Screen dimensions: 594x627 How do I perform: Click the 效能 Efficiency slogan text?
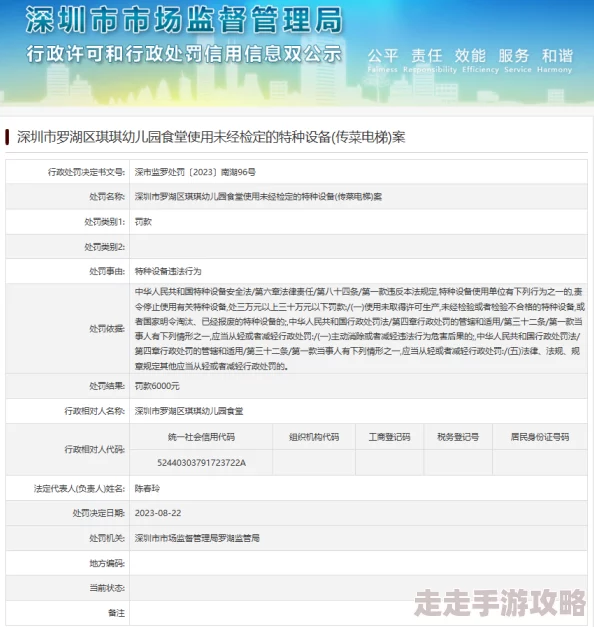[x=480, y=60]
